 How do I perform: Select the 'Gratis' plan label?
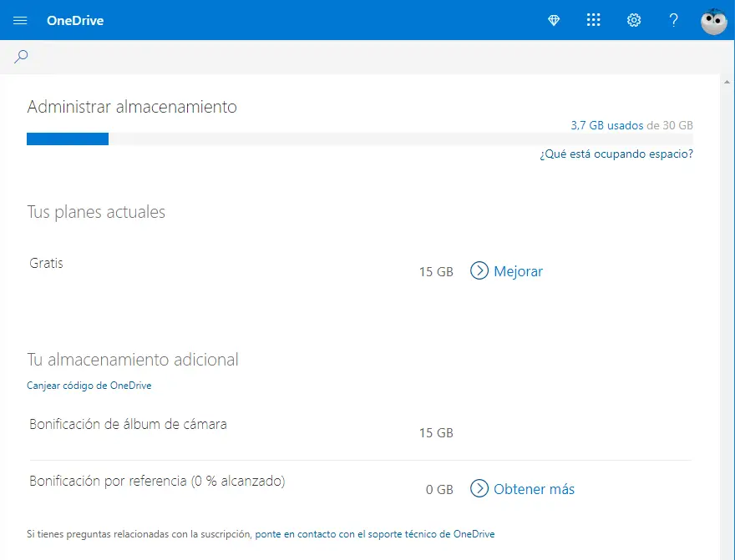pos(46,263)
